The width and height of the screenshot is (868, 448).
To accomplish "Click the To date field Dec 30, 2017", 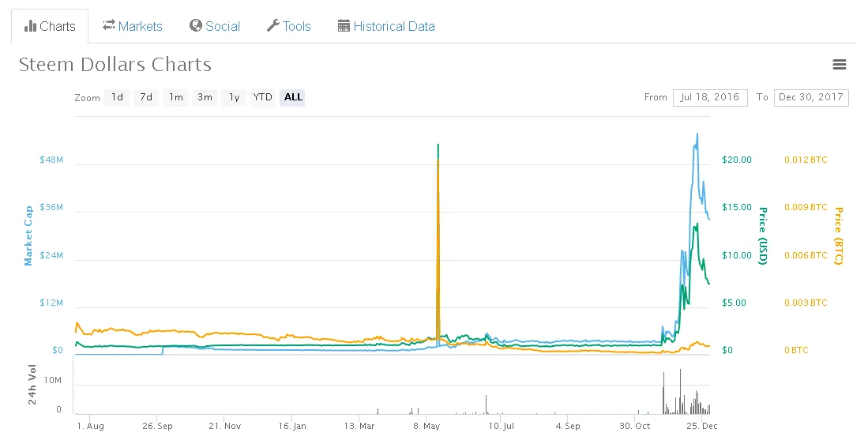I will point(811,97).
